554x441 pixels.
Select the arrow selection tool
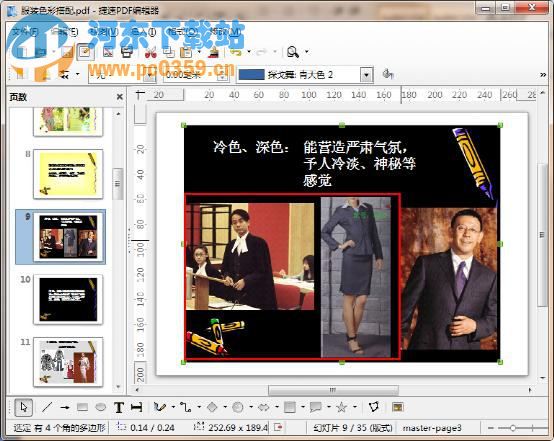click(x=24, y=407)
